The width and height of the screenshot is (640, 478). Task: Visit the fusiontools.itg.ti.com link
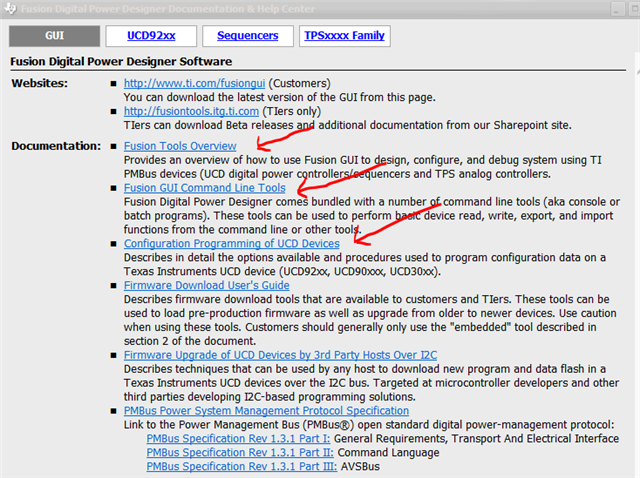(x=191, y=111)
